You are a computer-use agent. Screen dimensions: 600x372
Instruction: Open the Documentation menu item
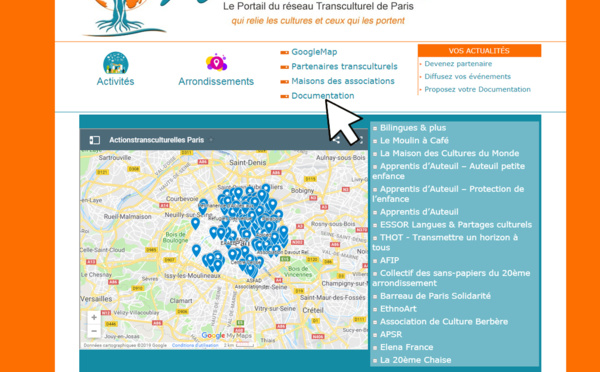pyautogui.click(x=323, y=96)
